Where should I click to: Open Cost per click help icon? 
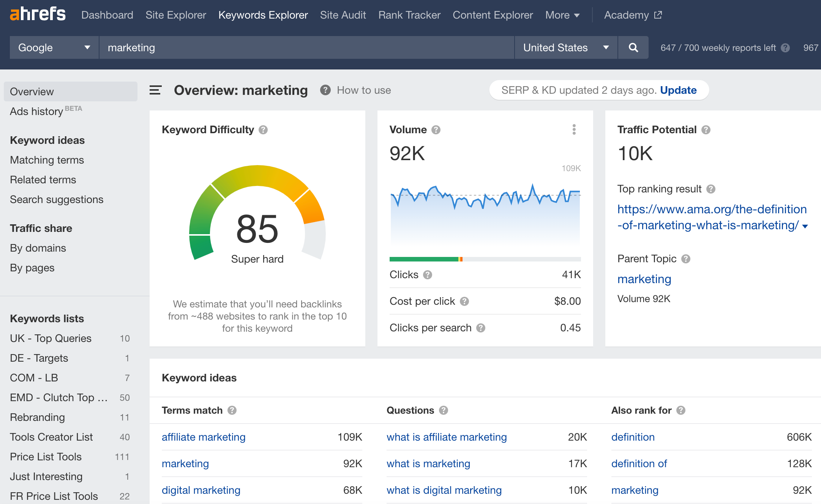(464, 301)
